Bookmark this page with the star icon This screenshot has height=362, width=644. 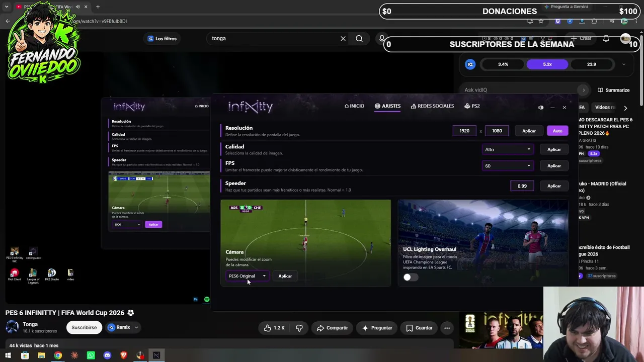coord(541,21)
